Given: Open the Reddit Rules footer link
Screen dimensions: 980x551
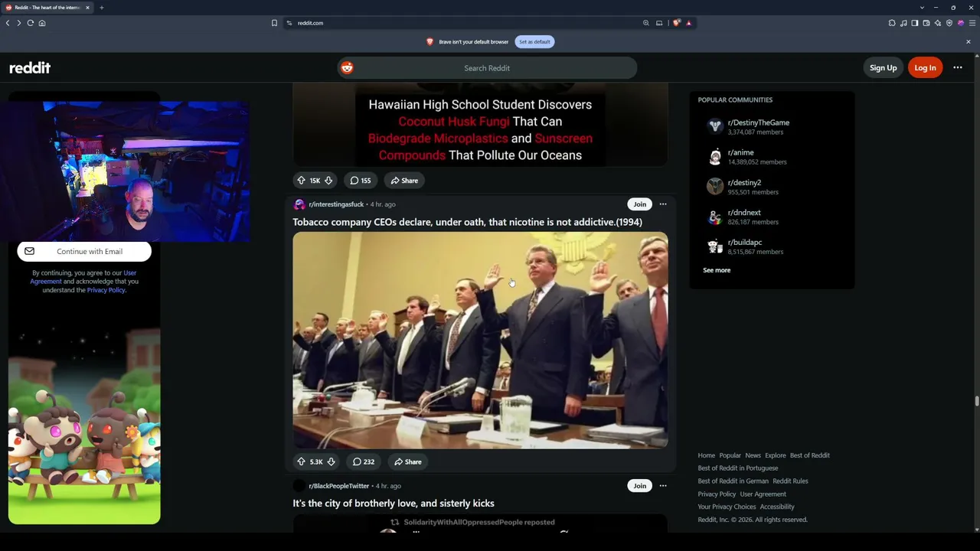Looking at the screenshot, I should click(790, 481).
